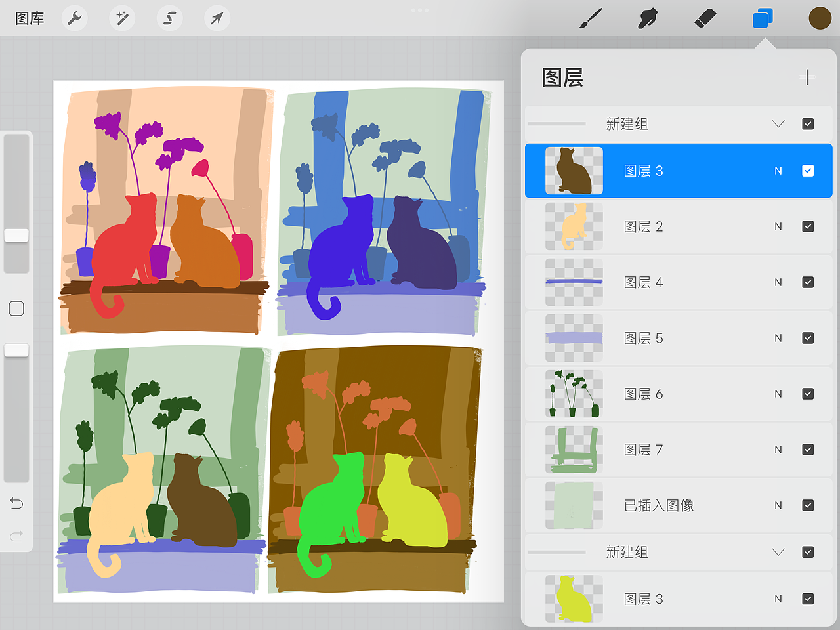Collapse the first 新建组 group

(x=778, y=124)
